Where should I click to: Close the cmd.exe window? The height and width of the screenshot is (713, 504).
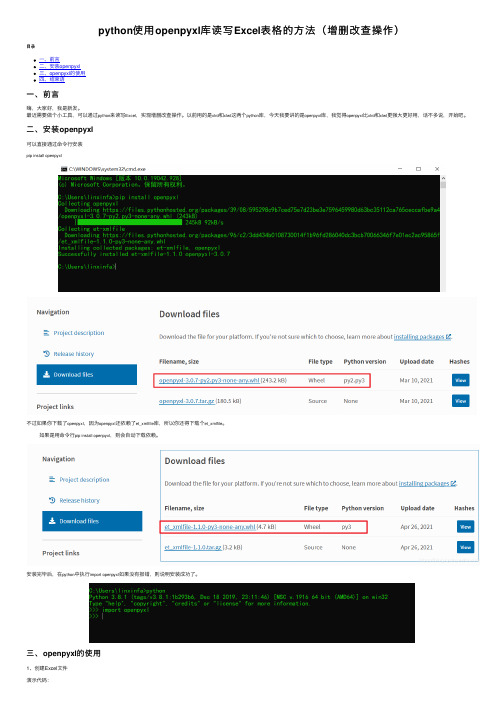pos(437,169)
